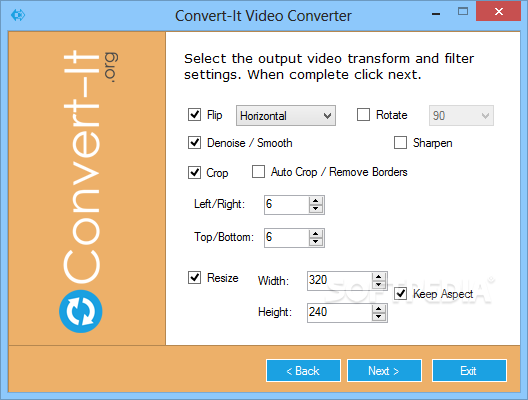Disable the Keep Aspect checkbox
This screenshot has width=528, height=400.
(x=400, y=294)
